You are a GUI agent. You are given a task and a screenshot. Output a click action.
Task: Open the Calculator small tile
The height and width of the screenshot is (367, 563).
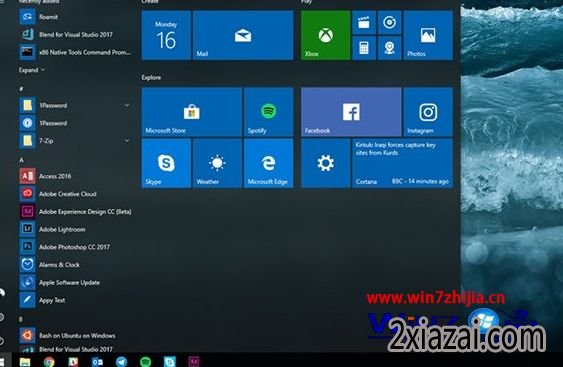[364, 48]
